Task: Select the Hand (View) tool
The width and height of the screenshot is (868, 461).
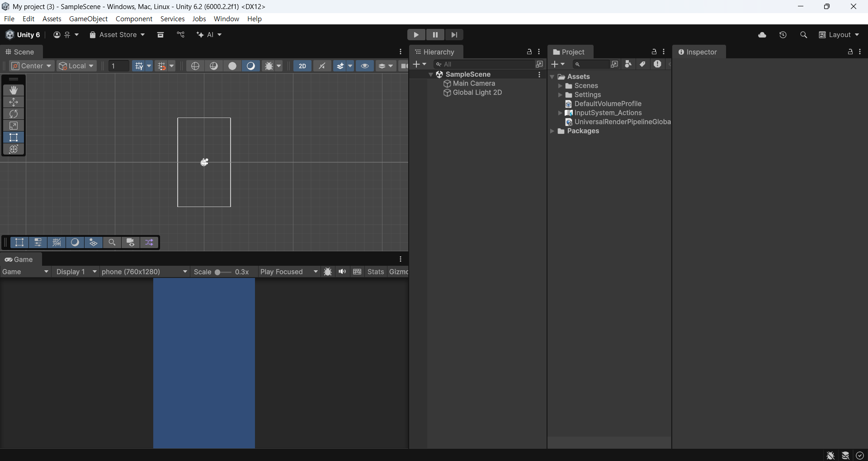Action: point(14,90)
